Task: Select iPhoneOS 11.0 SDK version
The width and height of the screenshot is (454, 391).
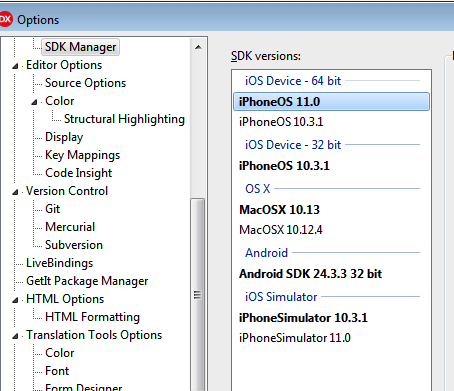Action: (331, 102)
